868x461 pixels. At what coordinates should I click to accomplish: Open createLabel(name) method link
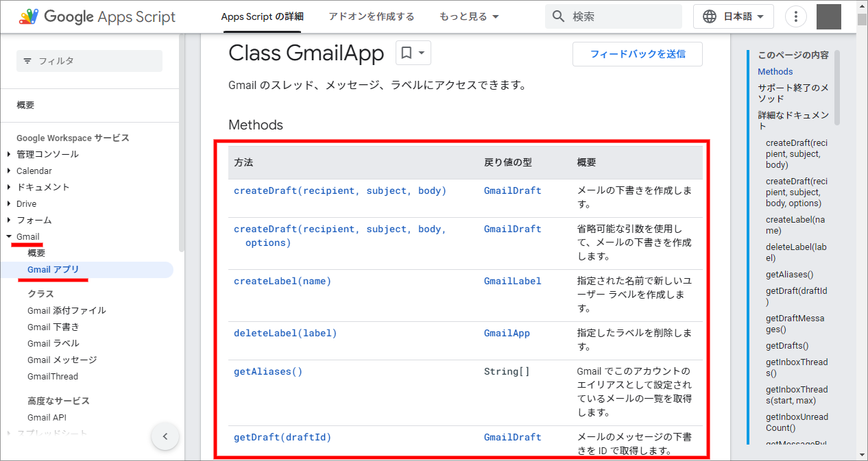coord(282,281)
